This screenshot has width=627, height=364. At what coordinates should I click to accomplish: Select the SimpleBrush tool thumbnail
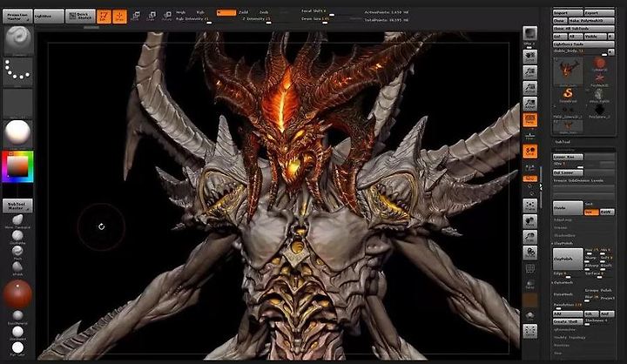[x=568, y=94]
